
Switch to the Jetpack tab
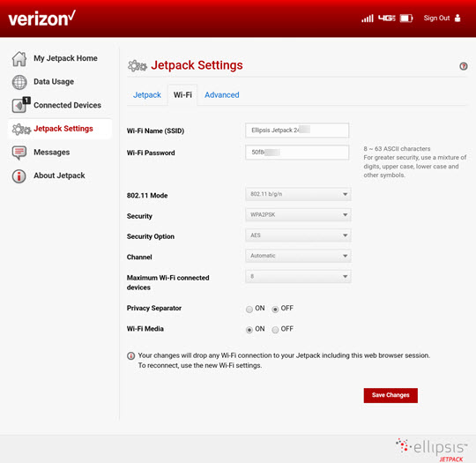(x=147, y=95)
